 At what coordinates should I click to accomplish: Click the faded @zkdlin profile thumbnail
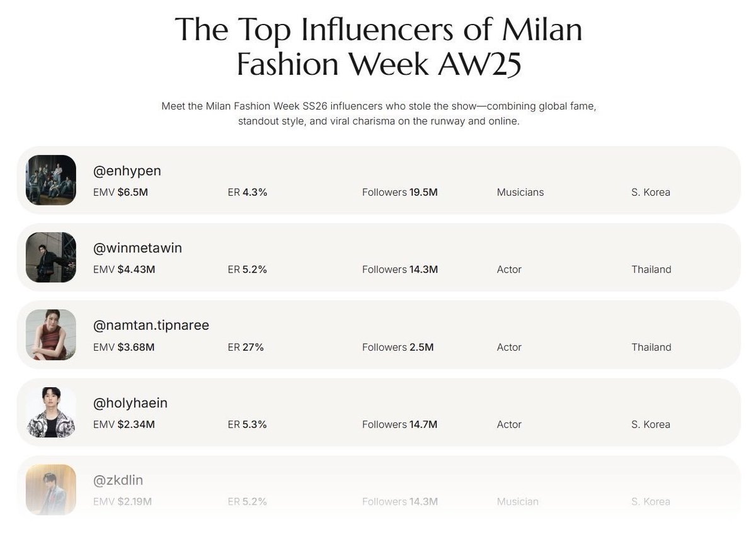pyautogui.click(x=51, y=490)
